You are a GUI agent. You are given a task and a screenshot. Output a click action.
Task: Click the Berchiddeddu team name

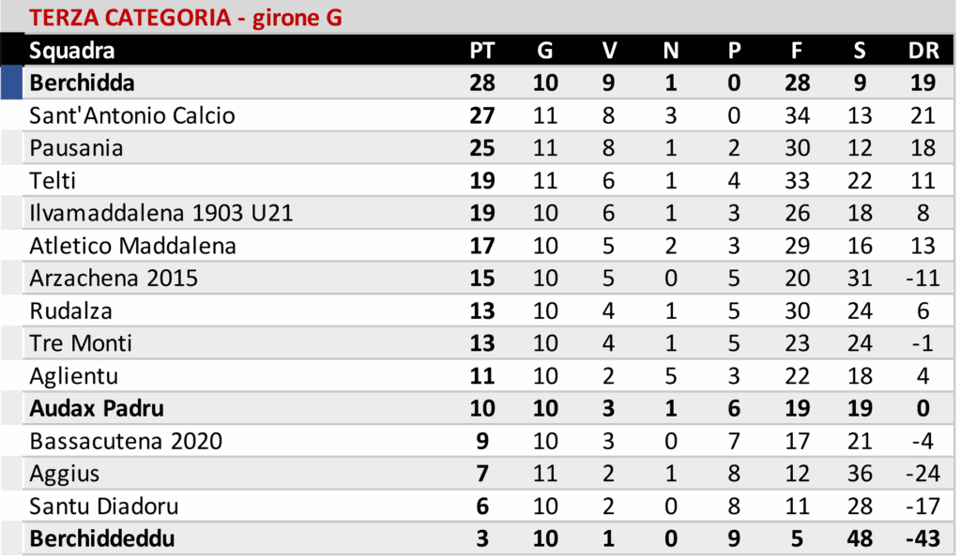102,539
